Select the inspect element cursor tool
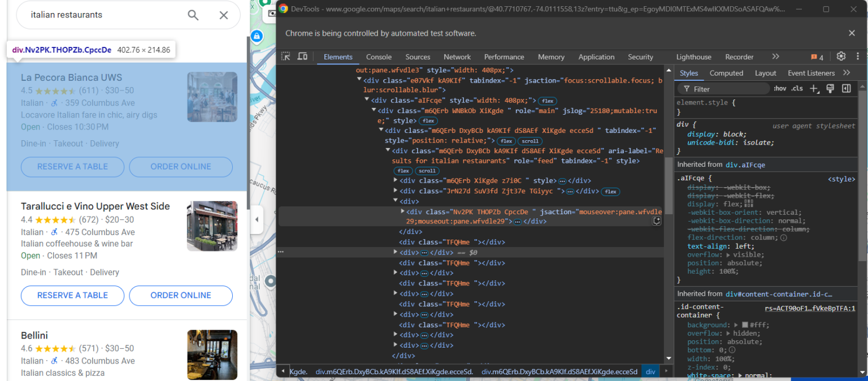 tap(286, 57)
